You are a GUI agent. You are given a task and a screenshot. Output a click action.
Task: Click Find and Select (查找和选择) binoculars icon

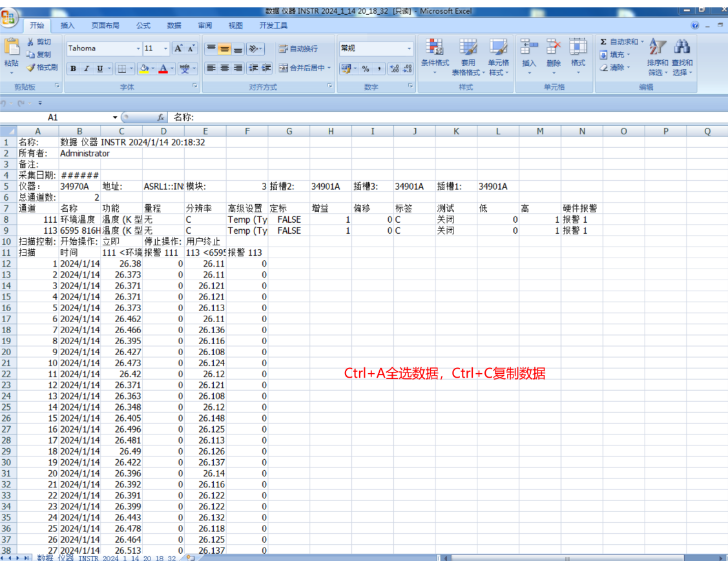681,48
